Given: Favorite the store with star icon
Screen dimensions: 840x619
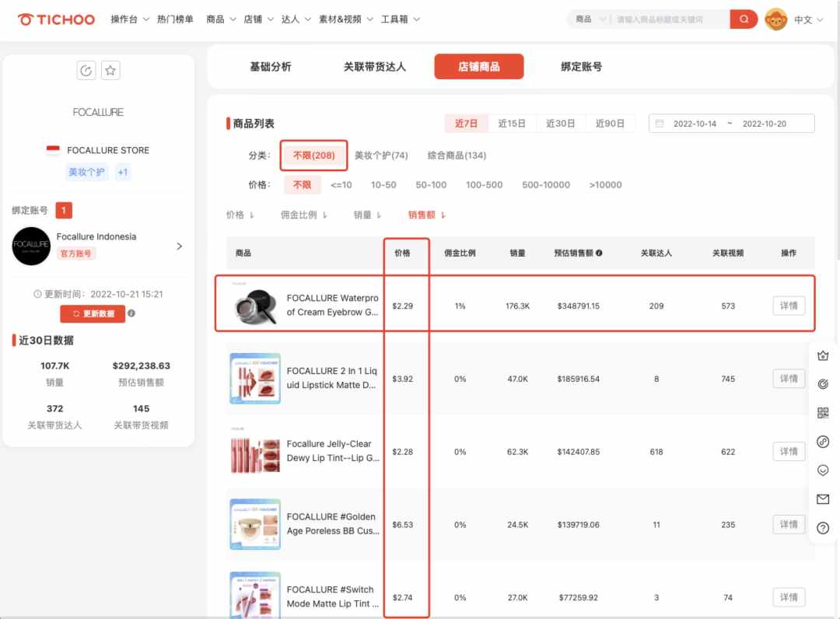Looking at the screenshot, I should pyautogui.click(x=110, y=70).
